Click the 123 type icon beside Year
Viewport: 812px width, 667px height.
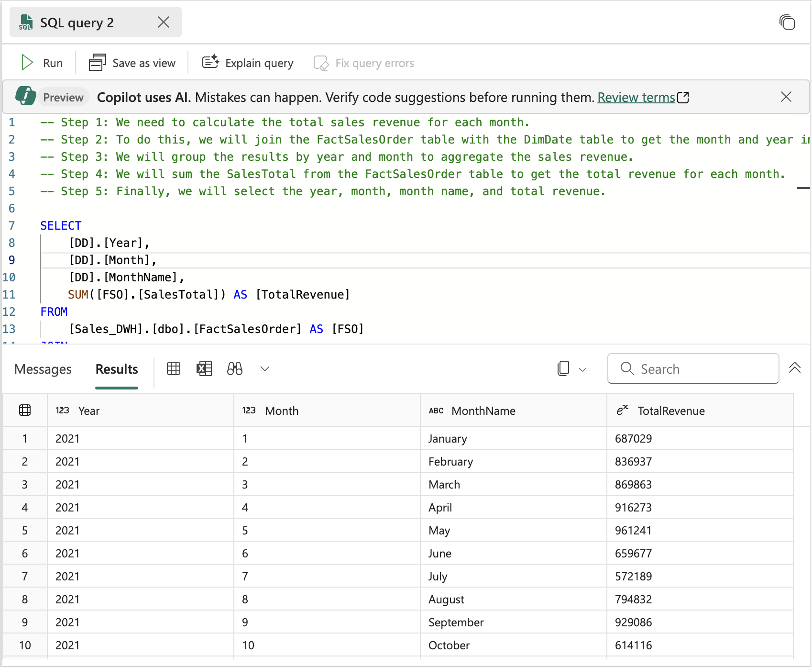62,410
